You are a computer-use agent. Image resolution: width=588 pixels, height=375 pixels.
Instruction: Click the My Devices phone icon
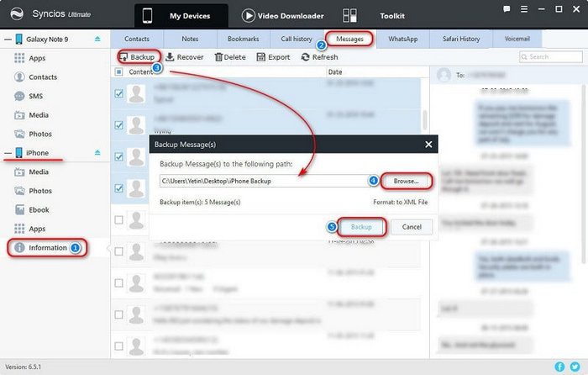click(x=147, y=16)
